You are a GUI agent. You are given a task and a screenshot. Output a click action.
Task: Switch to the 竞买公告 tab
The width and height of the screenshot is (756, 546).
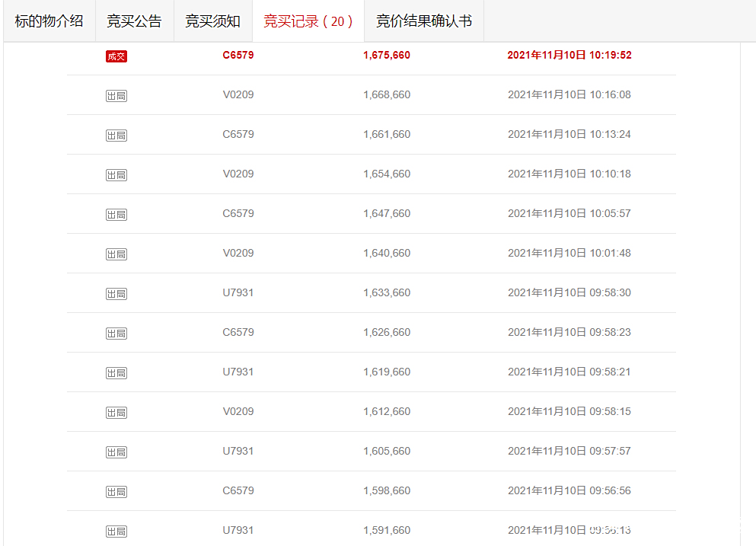134,21
